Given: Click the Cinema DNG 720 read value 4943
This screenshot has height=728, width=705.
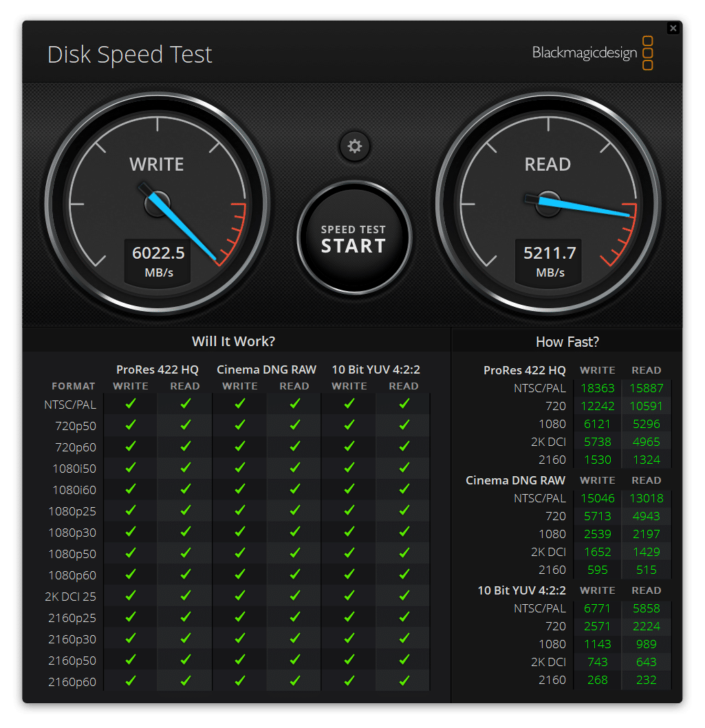Looking at the screenshot, I should [646, 516].
